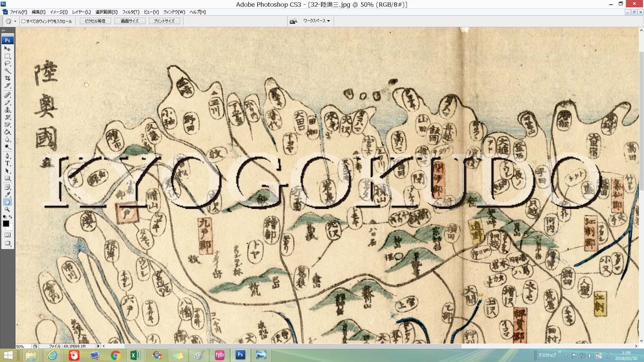Open the 編集(E) menu

click(39, 12)
